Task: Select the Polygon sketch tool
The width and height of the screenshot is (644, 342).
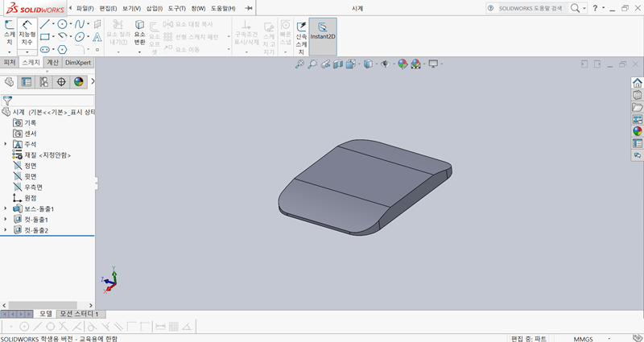Action: coord(62,50)
